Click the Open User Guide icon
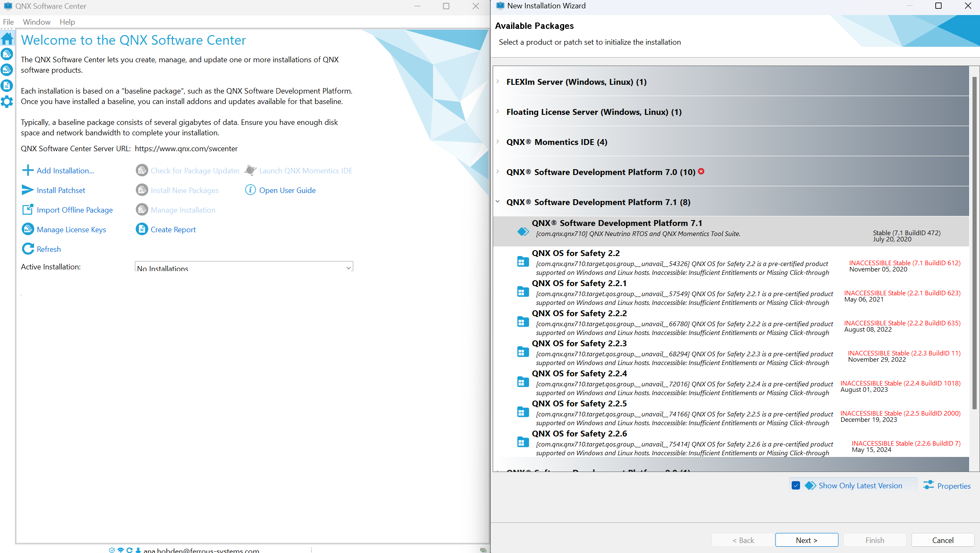980x553 pixels. click(250, 190)
